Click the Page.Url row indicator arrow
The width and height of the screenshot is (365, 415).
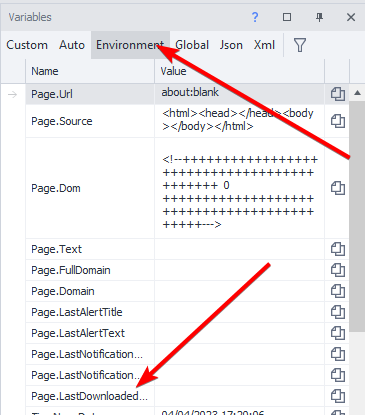pyautogui.click(x=13, y=94)
